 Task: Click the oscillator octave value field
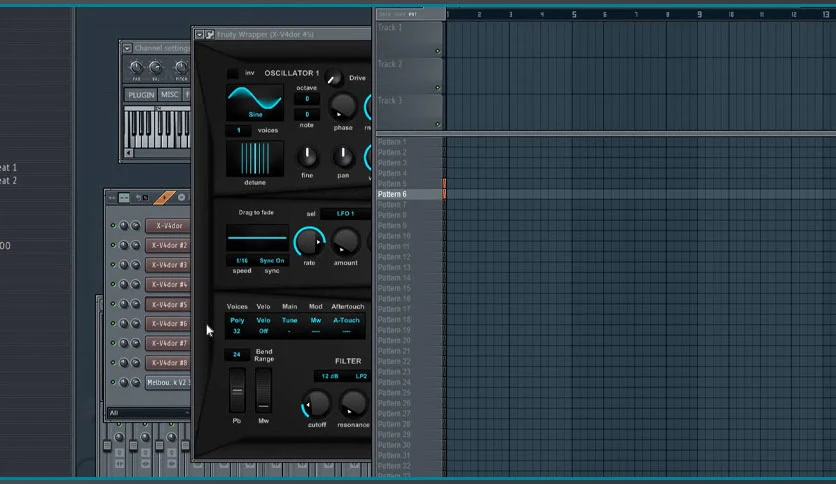click(x=307, y=99)
